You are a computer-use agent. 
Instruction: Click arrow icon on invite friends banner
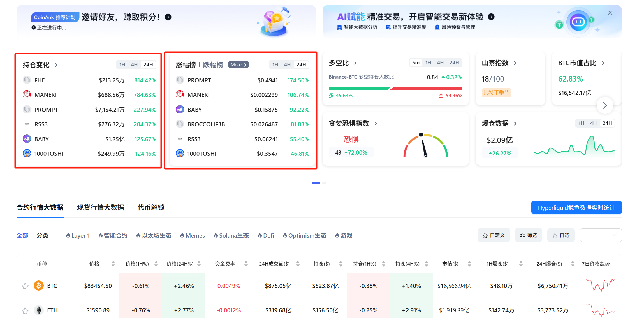point(168,17)
